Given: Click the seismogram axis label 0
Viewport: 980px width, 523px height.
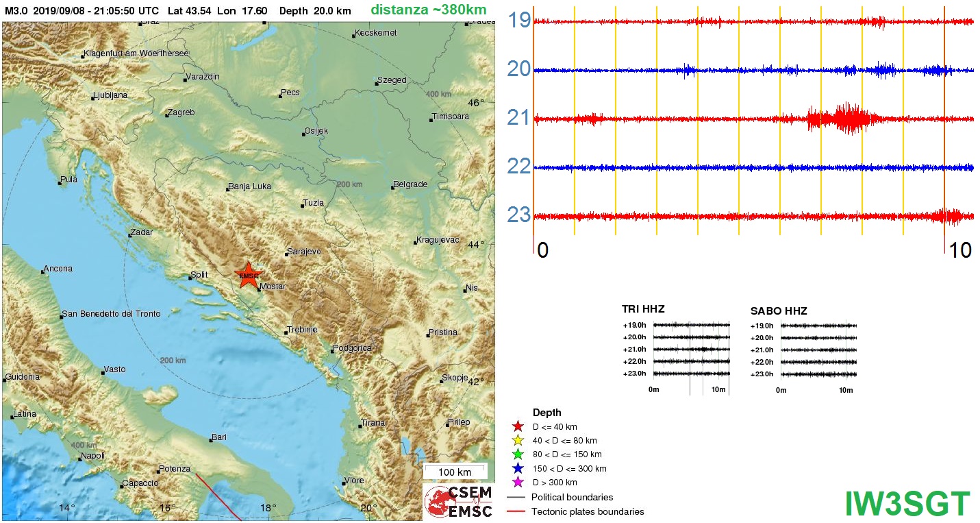Looking at the screenshot, I should coord(542,250).
